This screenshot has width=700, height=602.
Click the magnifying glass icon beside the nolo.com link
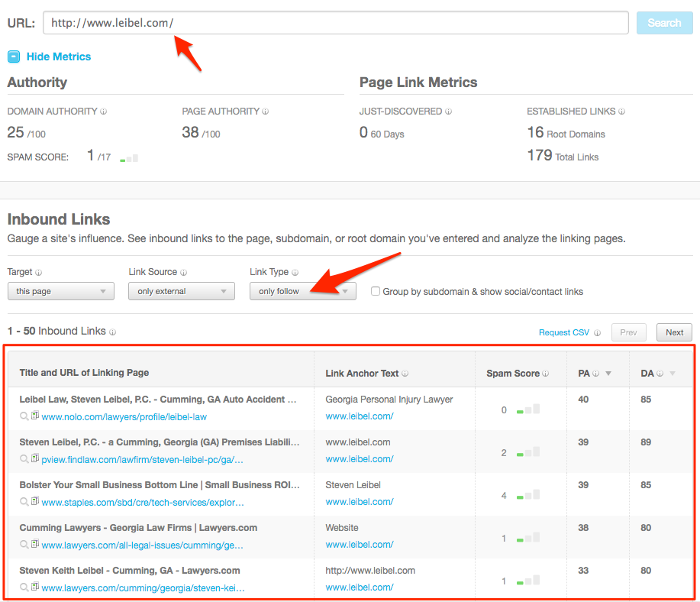(24, 416)
